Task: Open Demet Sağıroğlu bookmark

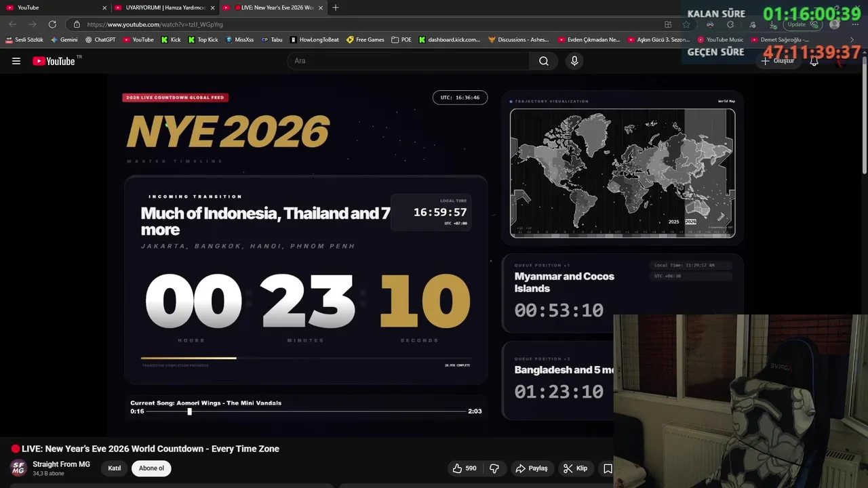Action: tap(779, 40)
